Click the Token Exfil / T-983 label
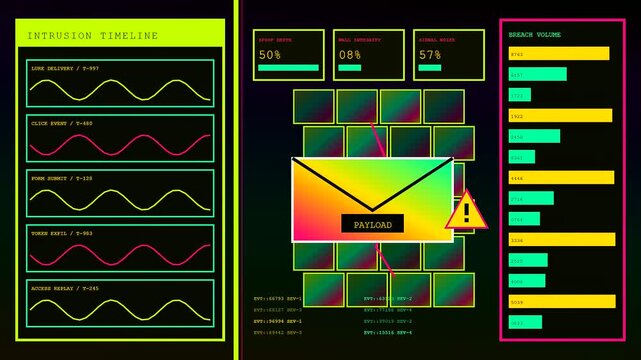641x360 pixels. (62, 234)
